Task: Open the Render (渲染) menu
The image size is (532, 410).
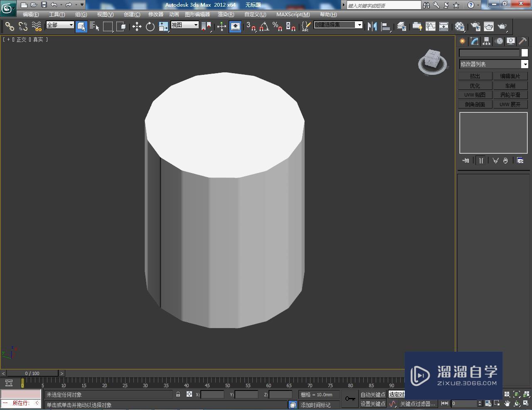Action: 226,14
